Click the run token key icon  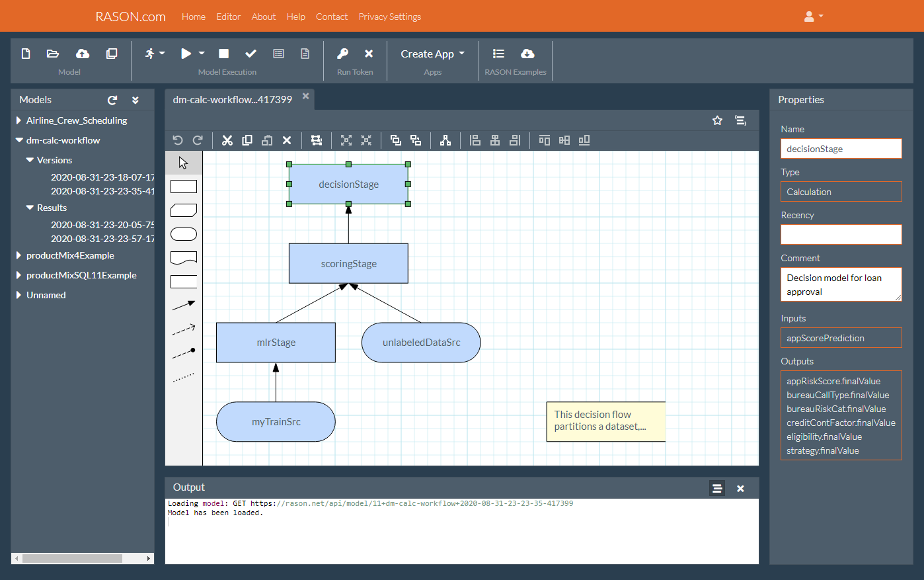coord(342,54)
